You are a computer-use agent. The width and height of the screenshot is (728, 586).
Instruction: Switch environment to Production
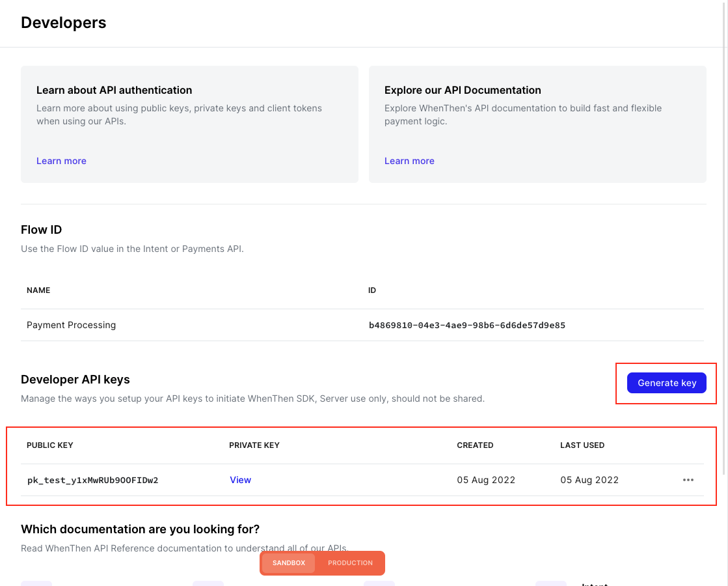[x=350, y=563]
